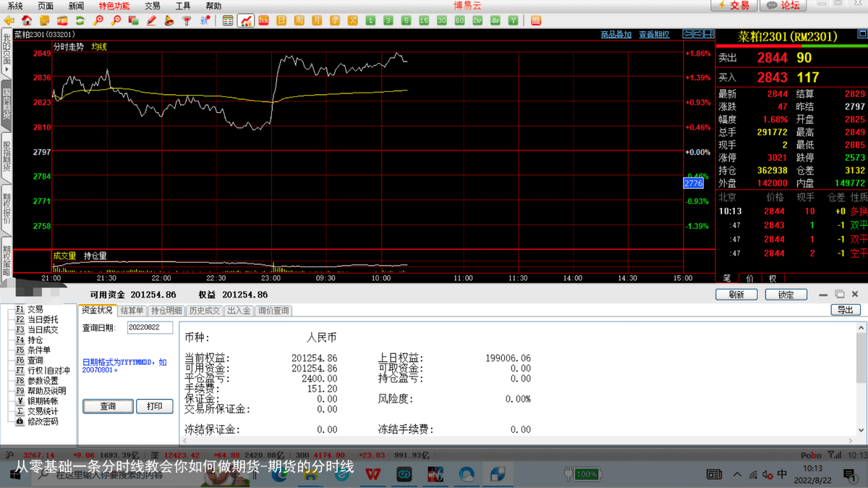Click the home icon in the toolbar

pos(27,20)
